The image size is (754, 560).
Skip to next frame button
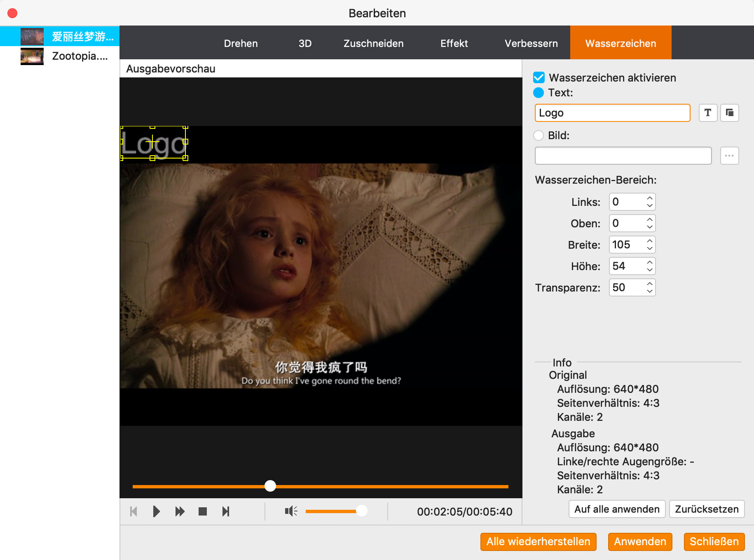click(x=226, y=511)
